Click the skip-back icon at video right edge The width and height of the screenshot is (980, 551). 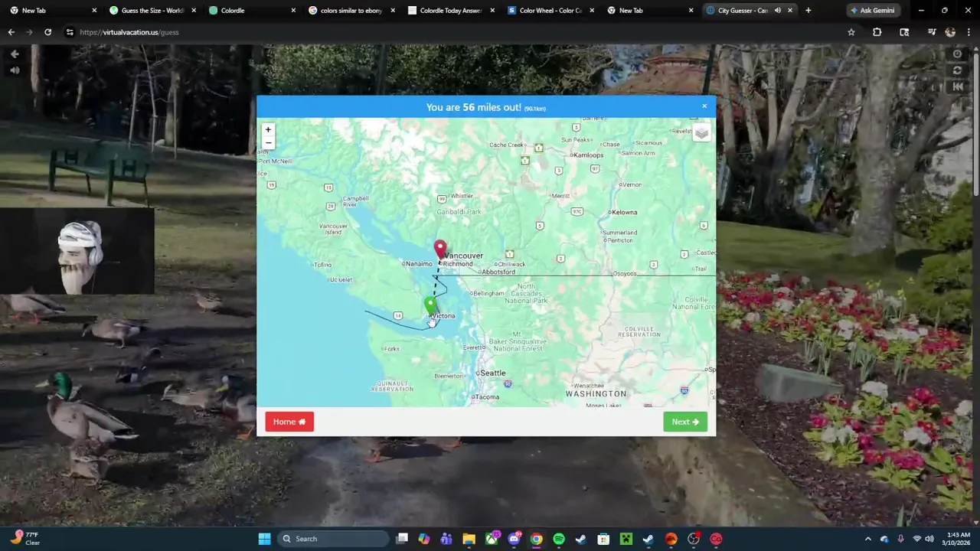pyautogui.click(x=957, y=86)
